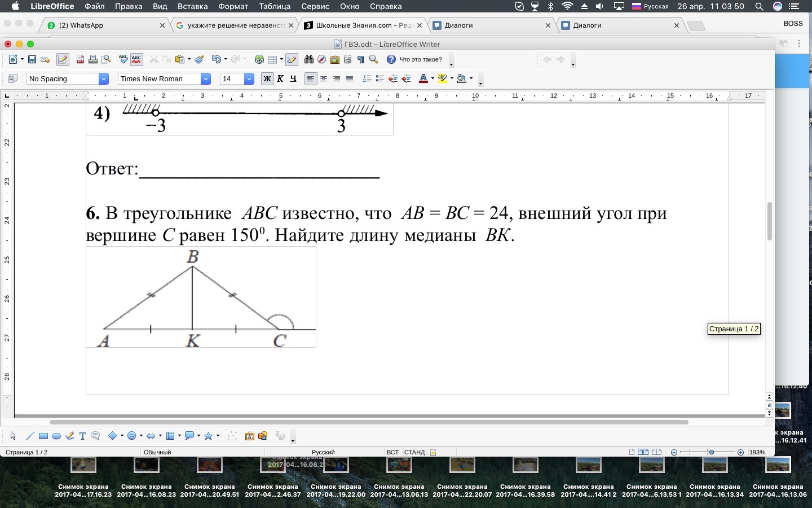The width and height of the screenshot is (812, 508).
Task: Undo the last action
Action: pyautogui.click(x=216, y=59)
